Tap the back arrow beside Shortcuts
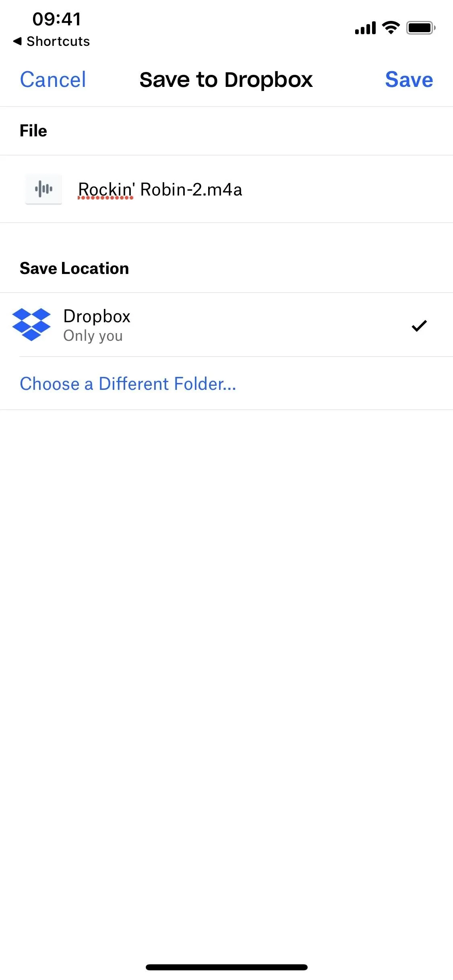Screen dimensions: 453x980 pyautogui.click(x=17, y=41)
